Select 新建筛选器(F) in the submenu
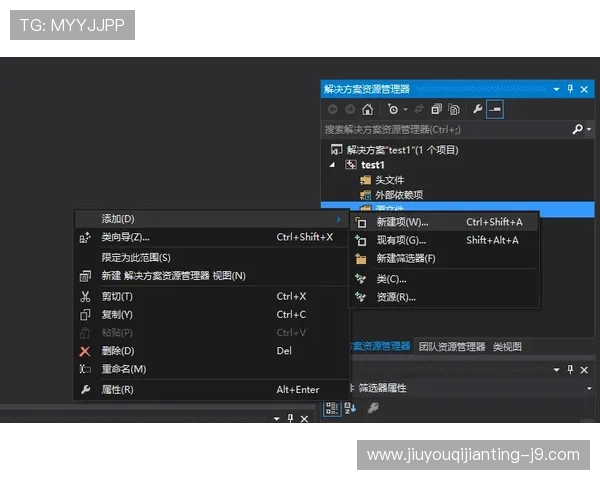Viewport: 600px width, 480px height. tap(444, 259)
